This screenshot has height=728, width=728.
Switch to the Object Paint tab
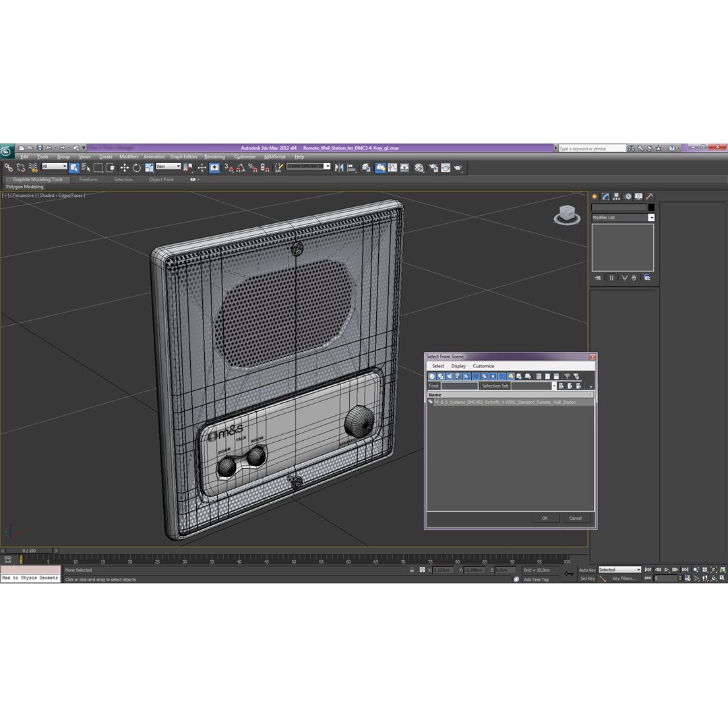point(161,179)
